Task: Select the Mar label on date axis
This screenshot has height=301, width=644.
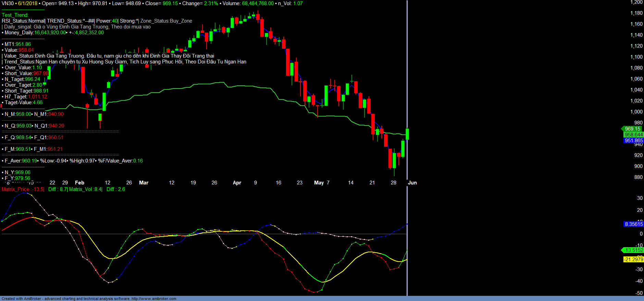Action: click(144, 183)
